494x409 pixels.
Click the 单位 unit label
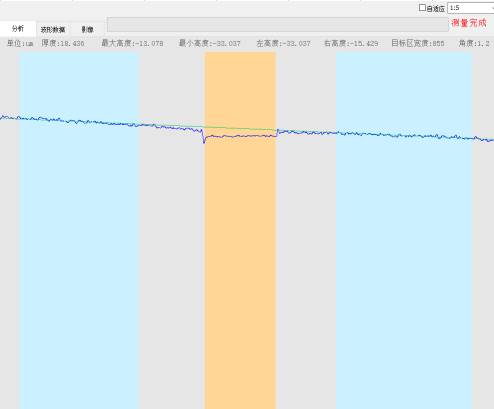tap(20, 43)
